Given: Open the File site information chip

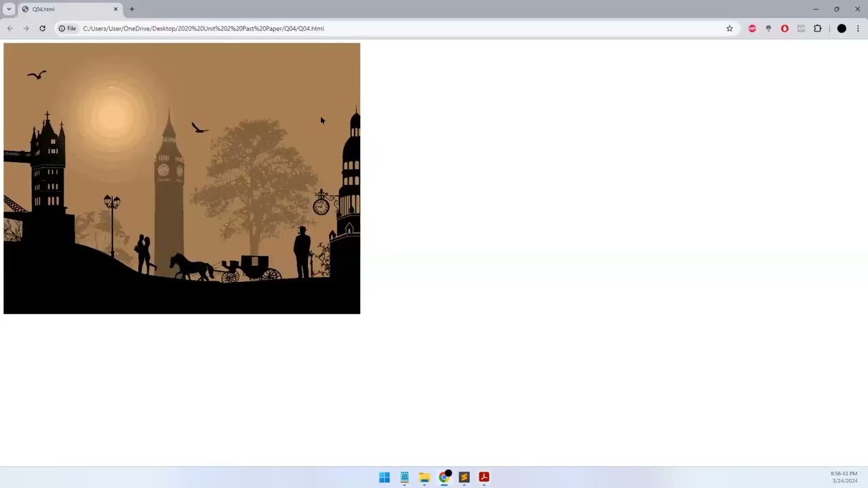Looking at the screenshot, I should (67, 28).
